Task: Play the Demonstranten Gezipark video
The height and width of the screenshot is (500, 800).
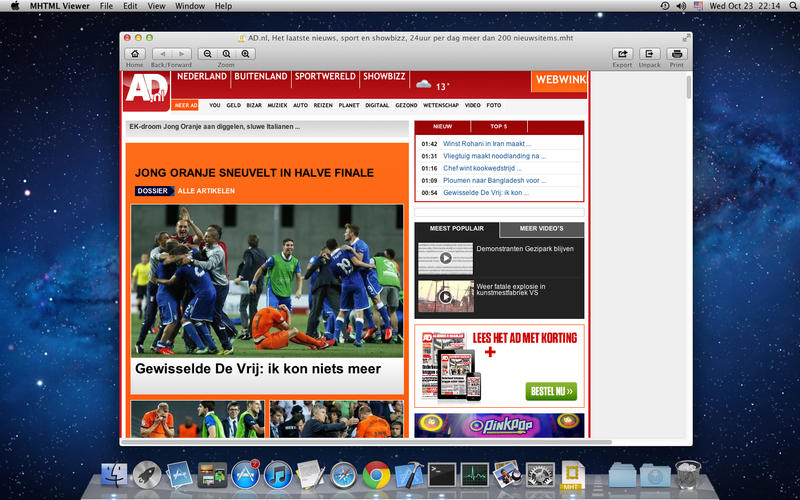Action: point(445,258)
